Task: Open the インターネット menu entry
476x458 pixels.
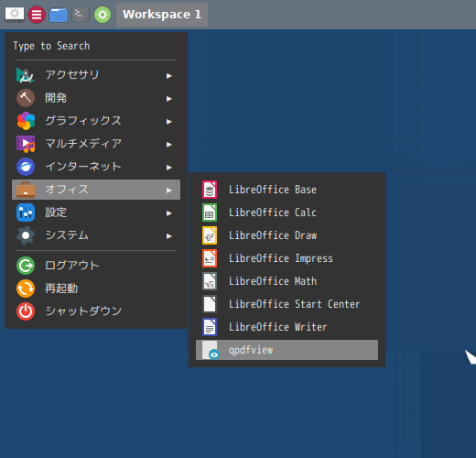Action: click(96, 167)
